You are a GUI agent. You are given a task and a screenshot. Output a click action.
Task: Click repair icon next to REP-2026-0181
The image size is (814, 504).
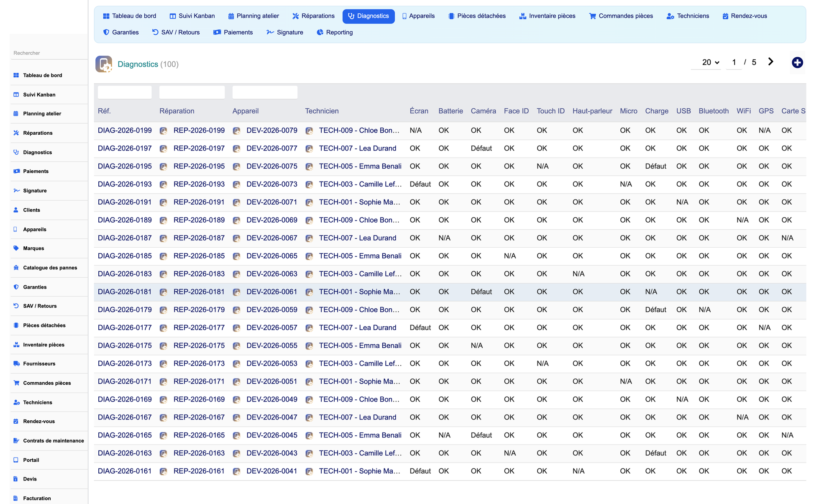[x=164, y=292]
